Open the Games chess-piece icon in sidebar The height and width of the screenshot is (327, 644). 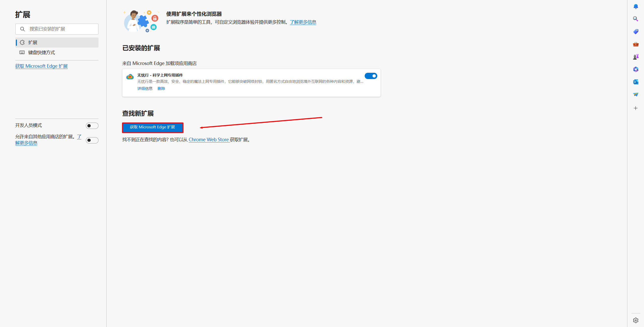[635, 57]
